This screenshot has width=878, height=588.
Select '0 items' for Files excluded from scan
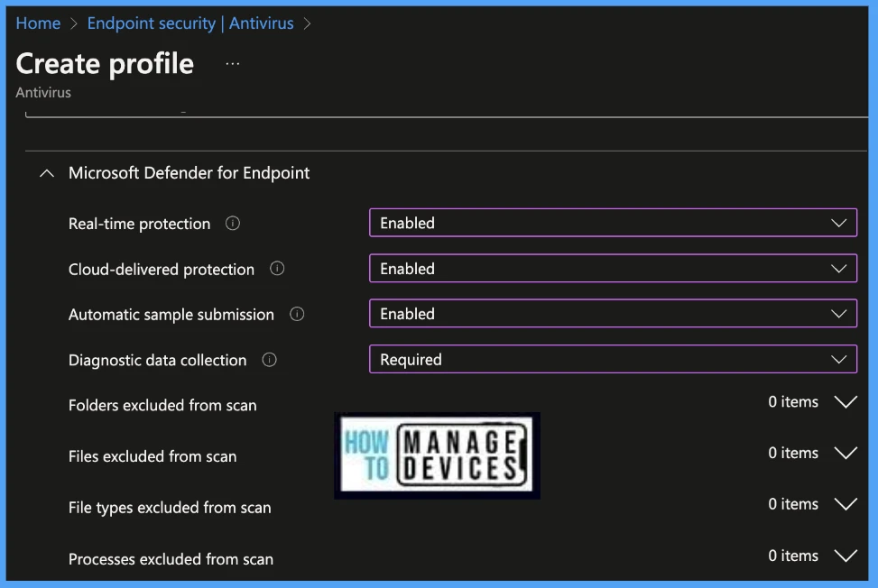[x=793, y=453]
